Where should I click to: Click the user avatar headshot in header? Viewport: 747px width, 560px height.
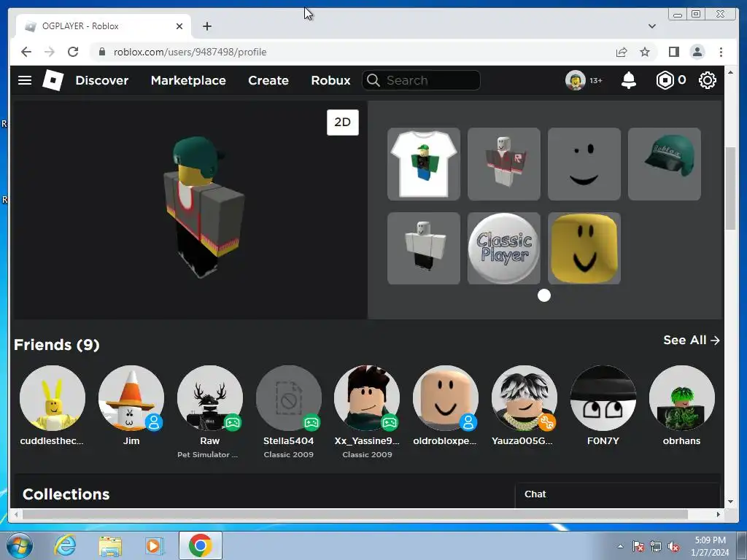[x=575, y=80]
